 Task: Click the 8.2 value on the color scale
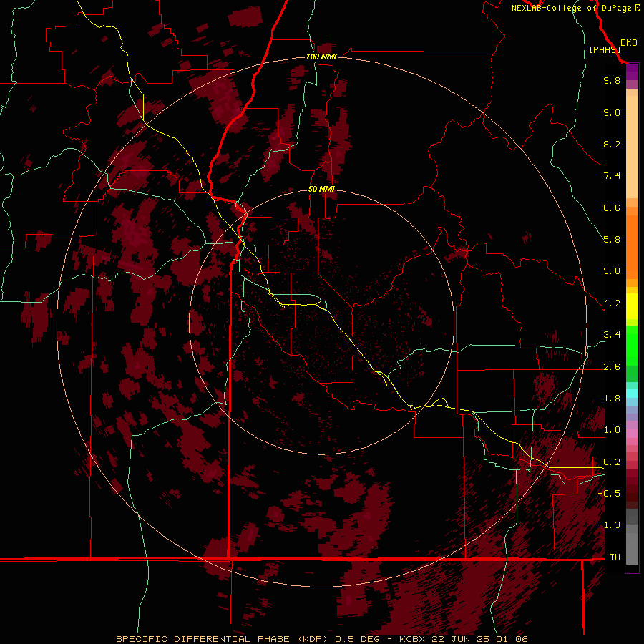point(612,144)
